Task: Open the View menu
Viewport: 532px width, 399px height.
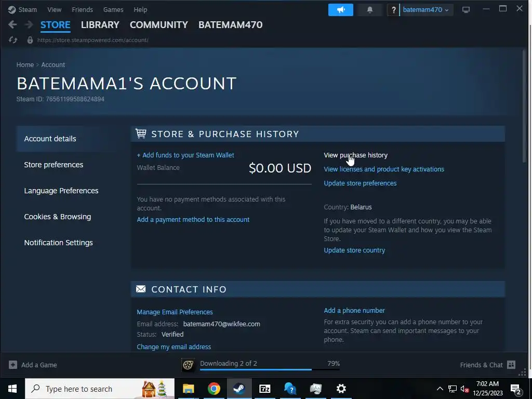Action: click(54, 9)
